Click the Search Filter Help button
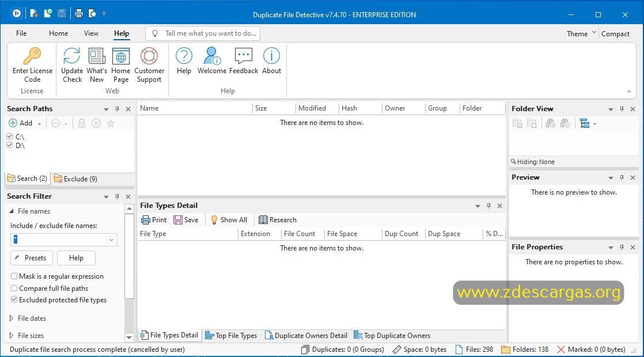Screen dimensions: 644x357 76,258
